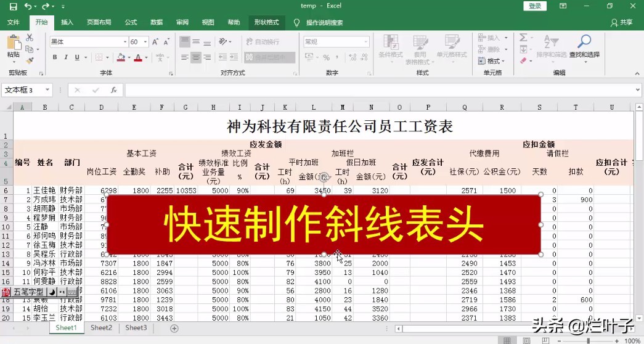Click the Undo arrow icon
This screenshot has height=344, width=644.
[28, 6]
